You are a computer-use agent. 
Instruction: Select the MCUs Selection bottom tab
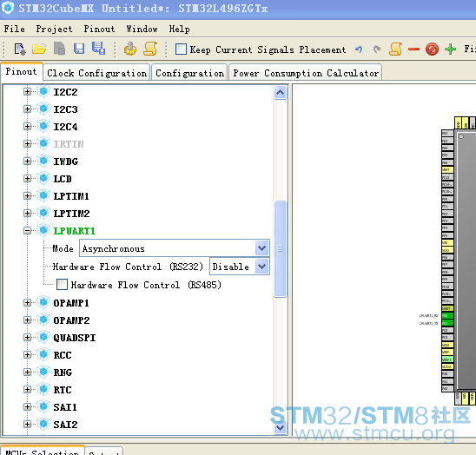[43, 452]
